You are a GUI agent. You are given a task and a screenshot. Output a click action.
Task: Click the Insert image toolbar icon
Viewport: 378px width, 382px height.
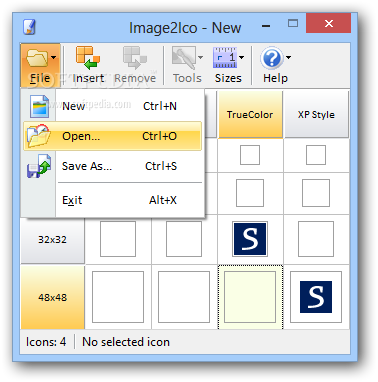click(88, 58)
